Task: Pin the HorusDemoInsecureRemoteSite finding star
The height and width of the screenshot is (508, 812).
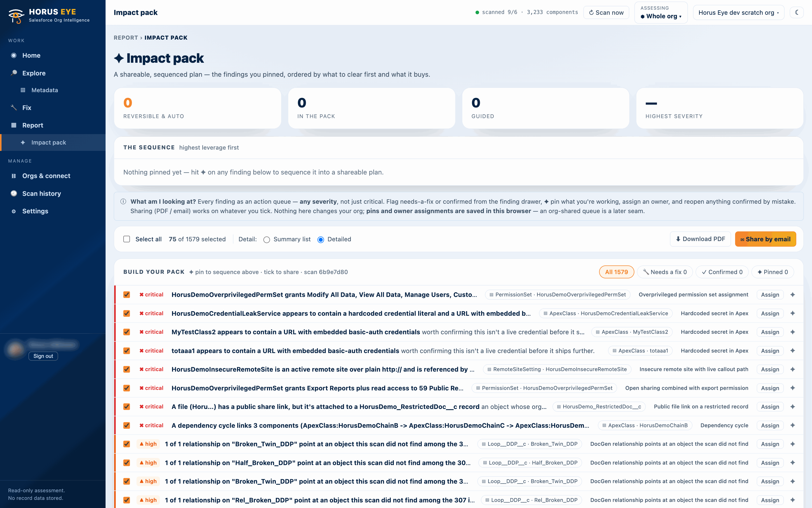Action: 792,369
